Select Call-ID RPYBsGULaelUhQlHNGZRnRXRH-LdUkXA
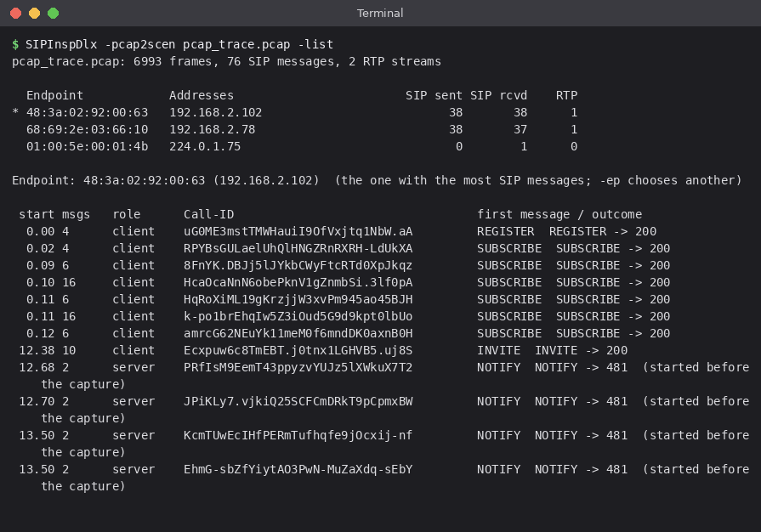Image resolution: width=761 pixels, height=532 pixels. coord(298,248)
